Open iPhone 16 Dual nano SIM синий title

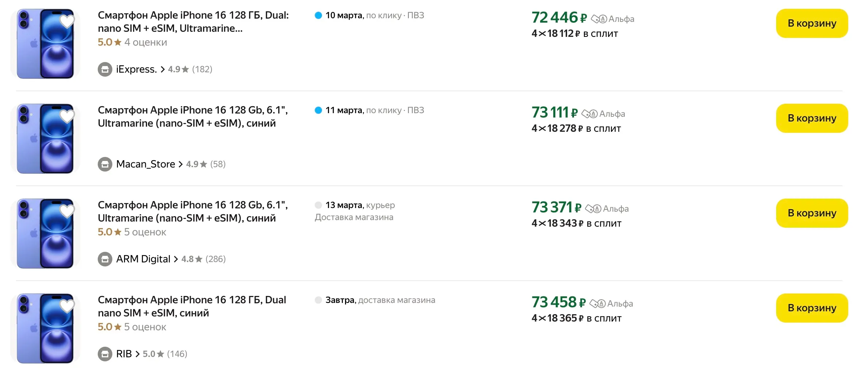pyautogui.click(x=192, y=306)
